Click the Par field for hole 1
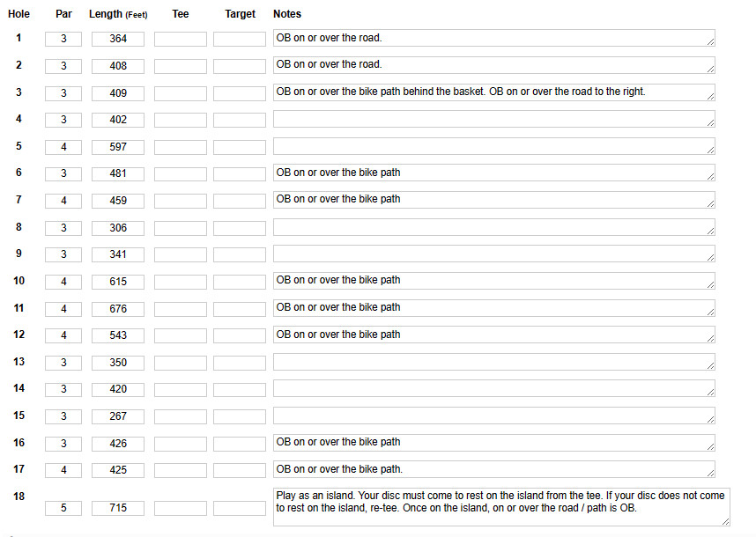Screen dimensions: 756x537 63,39
